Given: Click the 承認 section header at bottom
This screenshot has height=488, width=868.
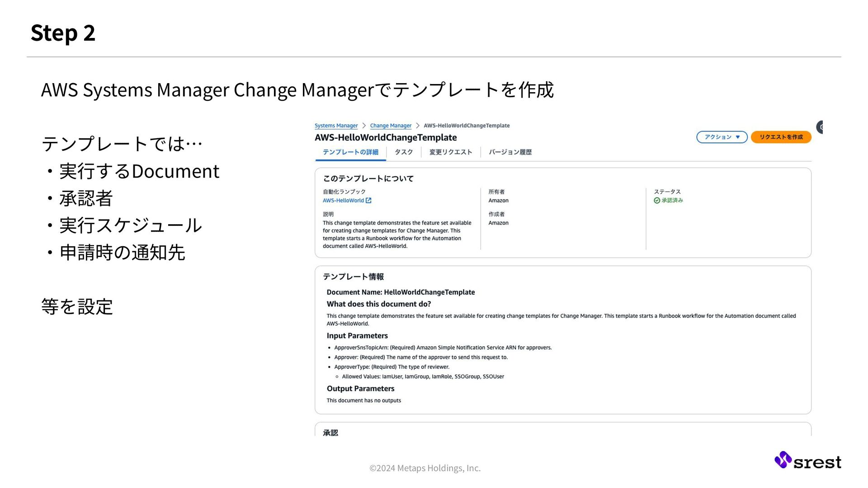Looking at the screenshot, I should [x=330, y=432].
